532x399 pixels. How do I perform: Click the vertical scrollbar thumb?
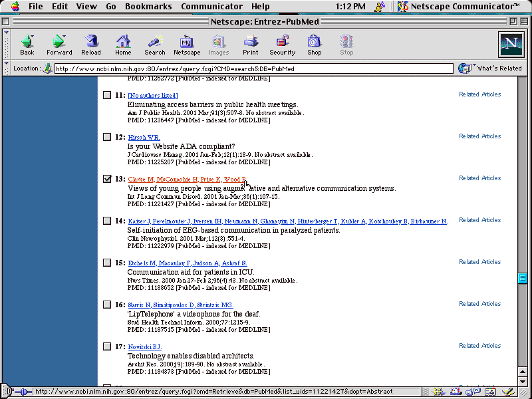tap(523, 278)
